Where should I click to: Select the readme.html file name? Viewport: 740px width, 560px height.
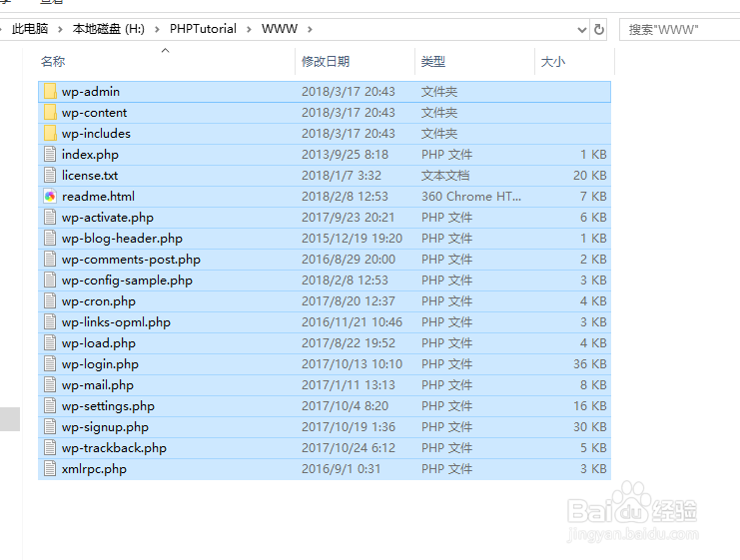(98, 197)
